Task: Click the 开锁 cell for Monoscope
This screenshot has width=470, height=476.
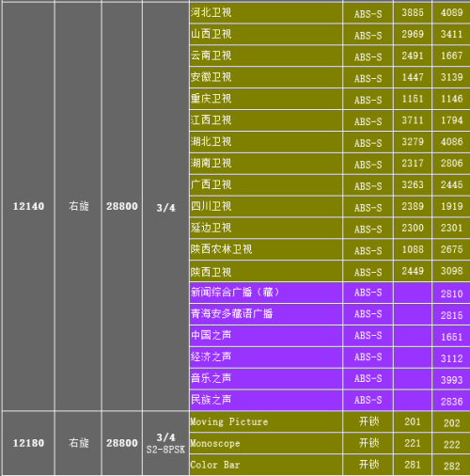Action: [368, 443]
